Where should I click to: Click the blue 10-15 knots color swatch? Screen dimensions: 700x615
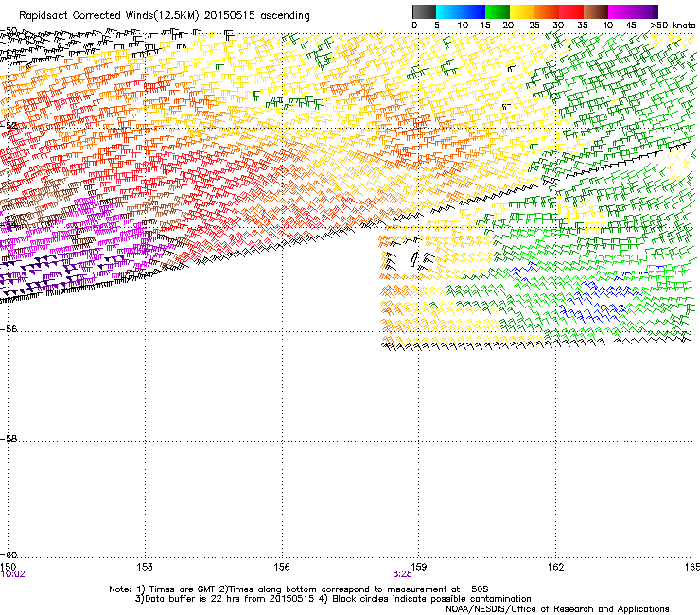point(473,11)
